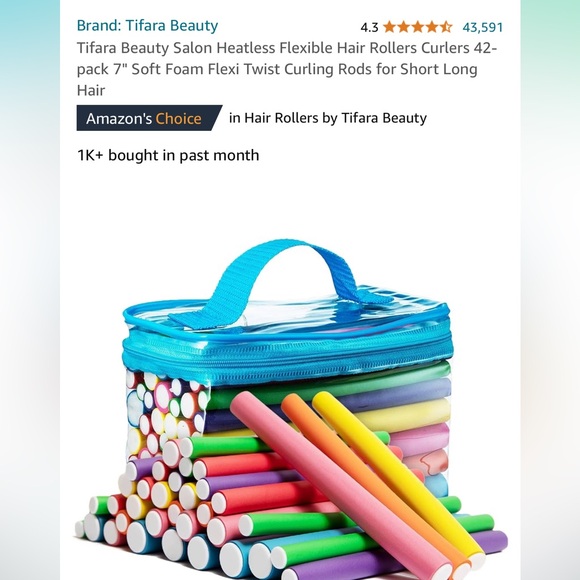580x580 pixels.
Task: Click the first orange rating star
Action: coord(389,27)
